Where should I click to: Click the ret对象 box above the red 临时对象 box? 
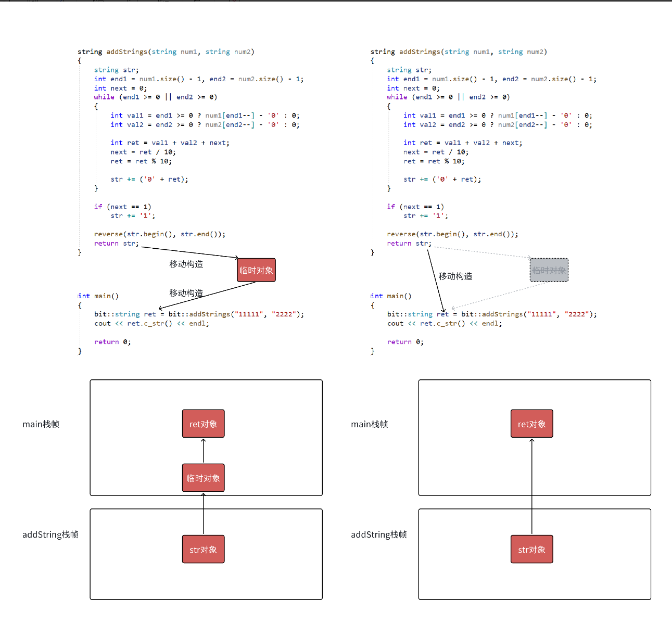pos(204,424)
